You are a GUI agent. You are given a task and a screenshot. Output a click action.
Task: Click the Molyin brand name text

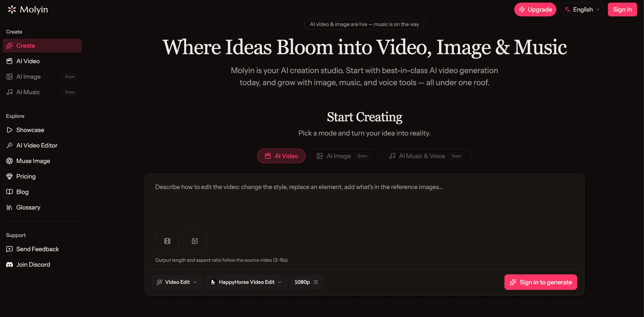pyautogui.click(x=34, y=9)
